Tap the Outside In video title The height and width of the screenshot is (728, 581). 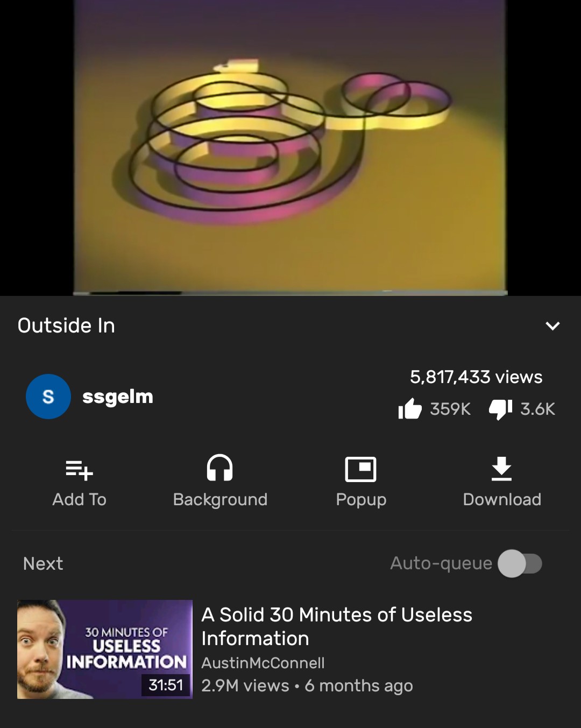[x=66, y=326]
